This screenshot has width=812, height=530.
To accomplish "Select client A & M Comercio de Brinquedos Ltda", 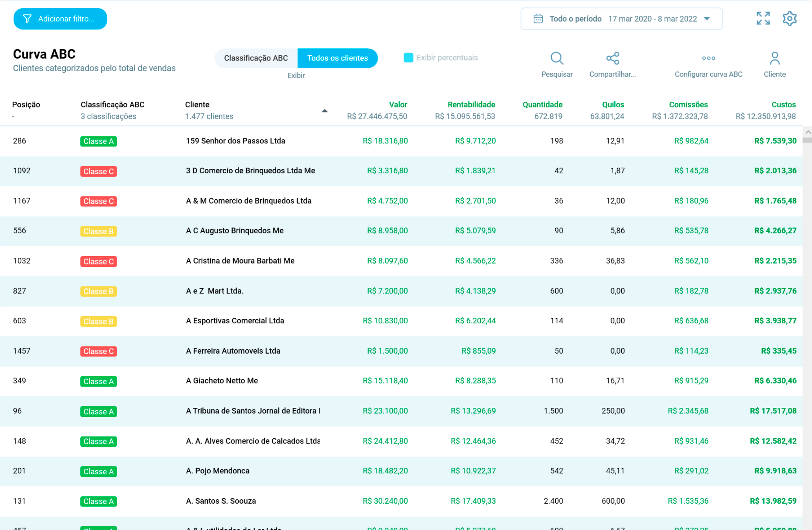I will (x=248, y=201).
